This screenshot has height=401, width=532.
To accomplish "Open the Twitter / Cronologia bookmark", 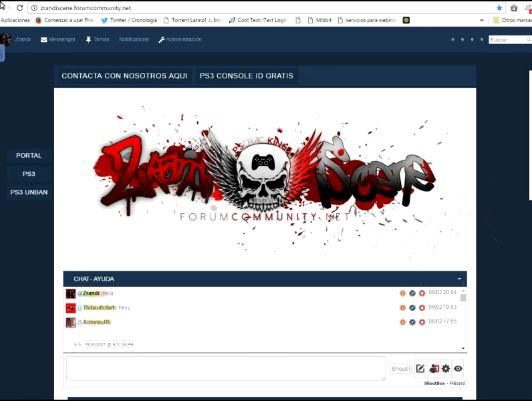I will (x=129, y=20).
